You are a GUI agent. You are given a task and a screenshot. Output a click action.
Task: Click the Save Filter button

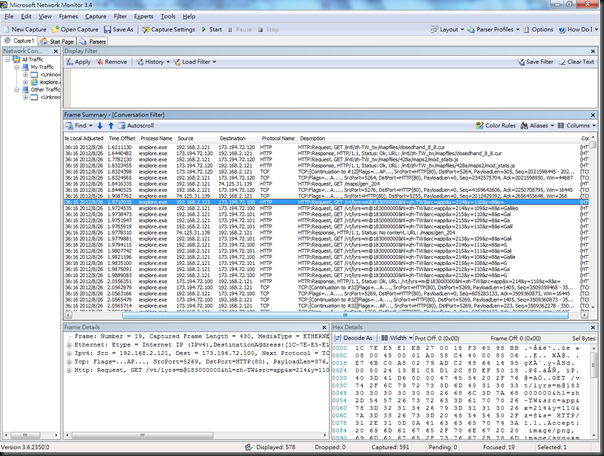click(535, 62)
